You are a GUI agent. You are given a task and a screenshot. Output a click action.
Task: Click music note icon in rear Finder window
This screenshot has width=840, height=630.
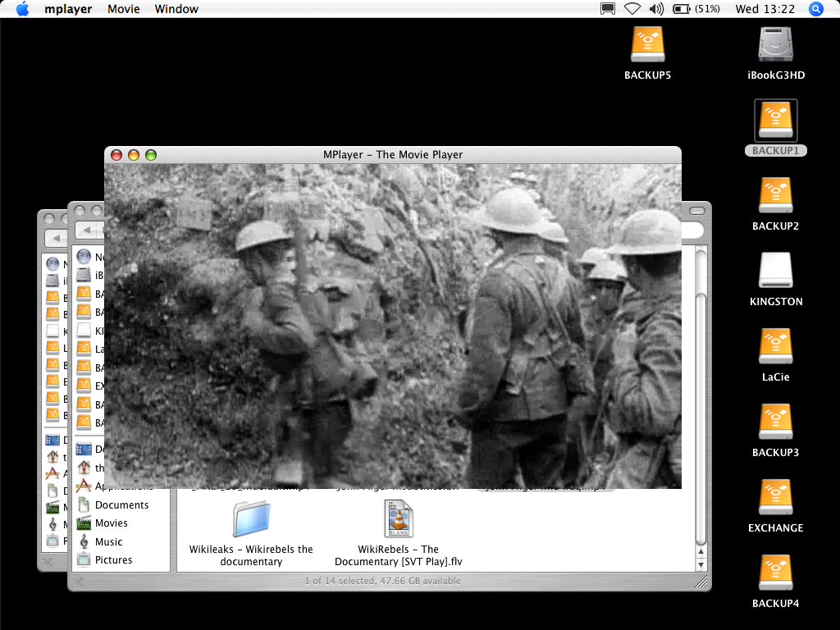point(52,524)
